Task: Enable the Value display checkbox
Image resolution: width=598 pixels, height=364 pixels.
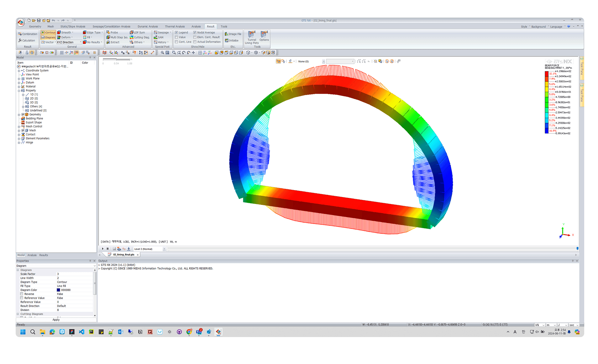Action: (176, 37)
